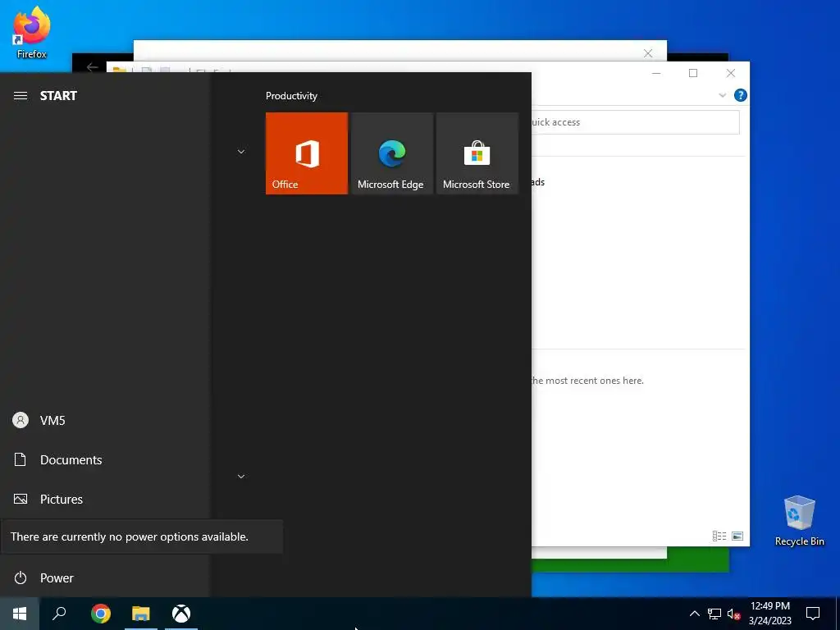Click the Power button

click(x=104, y=578)
